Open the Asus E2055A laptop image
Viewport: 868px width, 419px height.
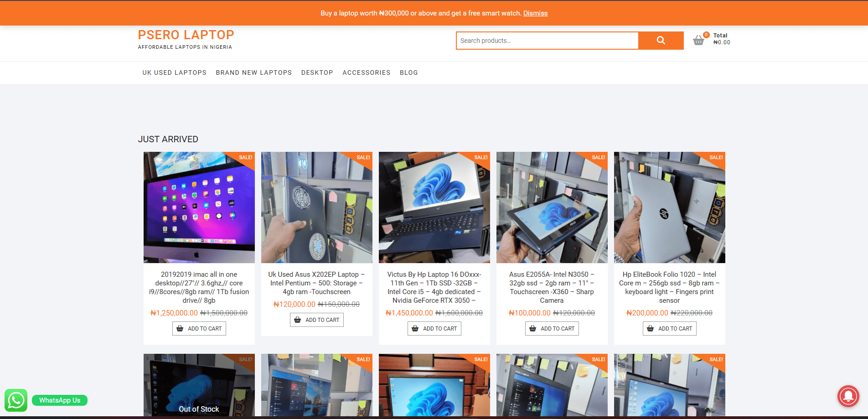point(552,207)
